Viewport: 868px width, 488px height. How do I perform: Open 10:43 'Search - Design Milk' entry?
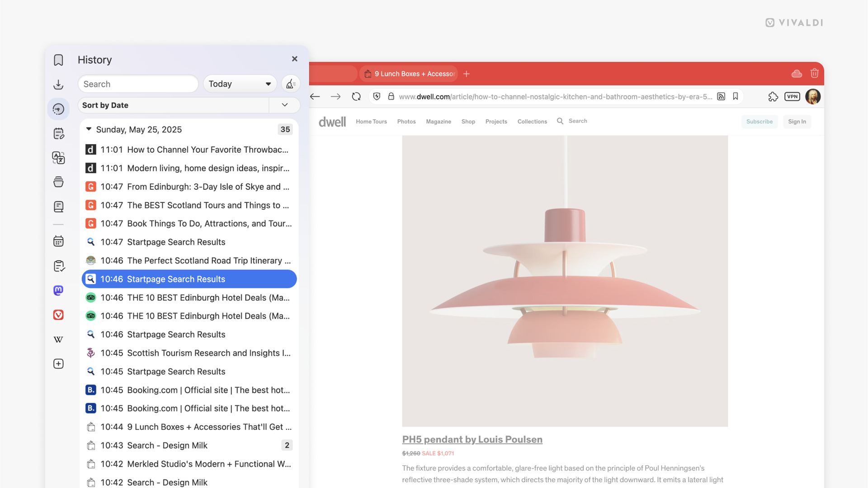[189, 446]
